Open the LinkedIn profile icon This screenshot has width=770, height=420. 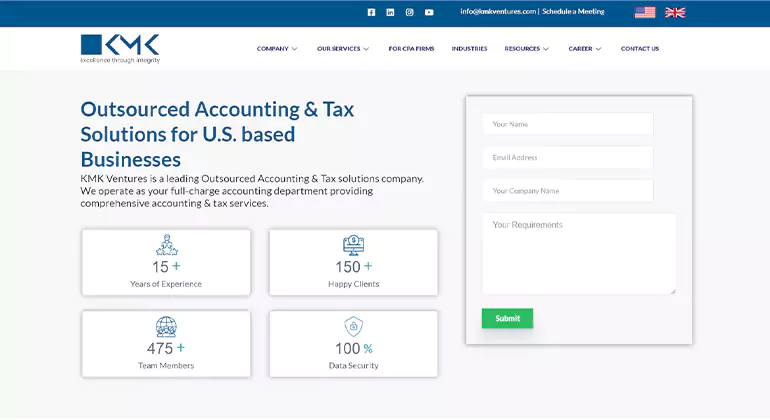(390, 12)
